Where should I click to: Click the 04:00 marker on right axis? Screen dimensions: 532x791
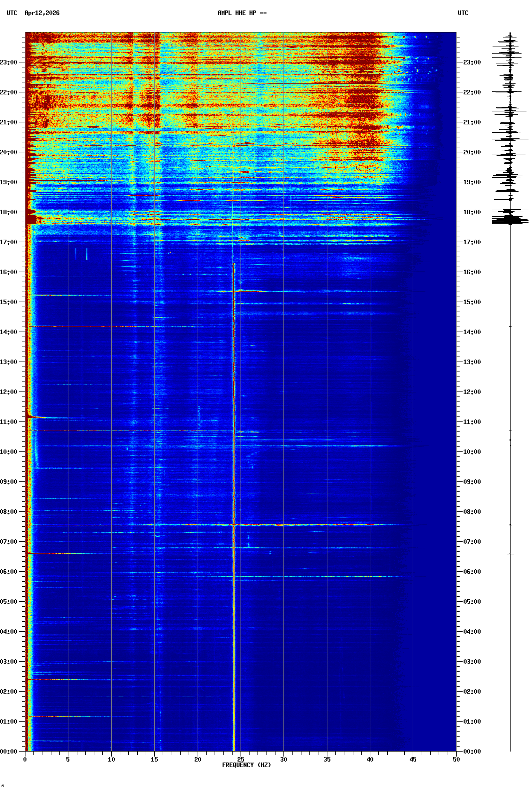[x=472, y=632]
